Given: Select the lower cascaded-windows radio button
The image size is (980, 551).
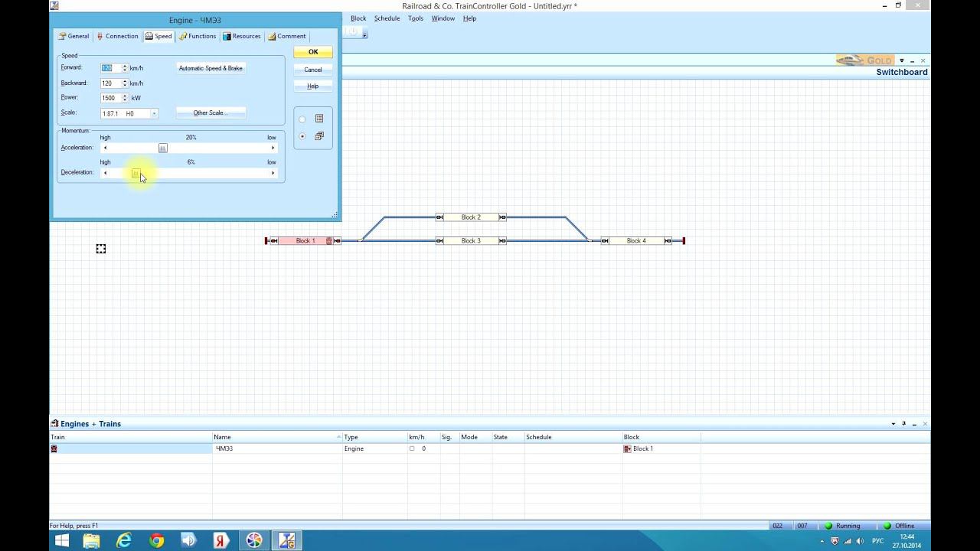Looking at the screenshot, I should pos(302,136).
